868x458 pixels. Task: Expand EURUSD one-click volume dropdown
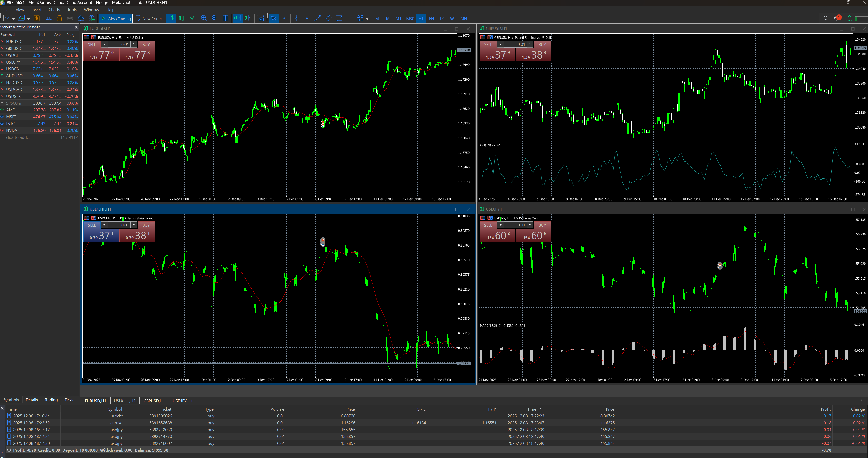(x=104, y=44)
